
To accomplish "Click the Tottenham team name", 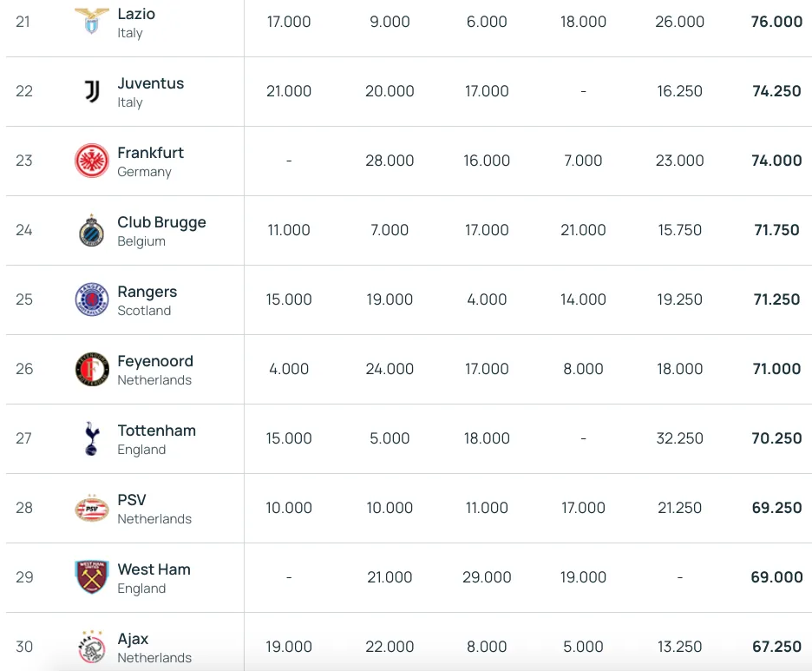I will [157, 431].
